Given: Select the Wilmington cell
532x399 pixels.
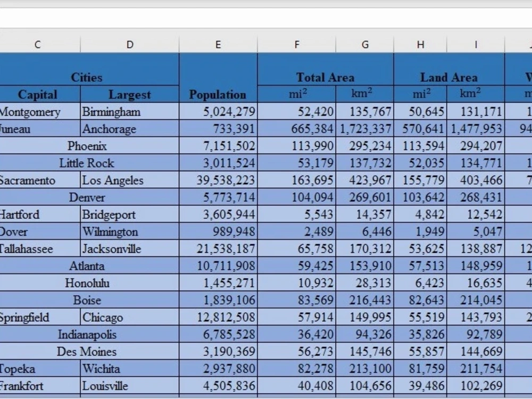Looking at the screenshot, I should click(130, 231).
